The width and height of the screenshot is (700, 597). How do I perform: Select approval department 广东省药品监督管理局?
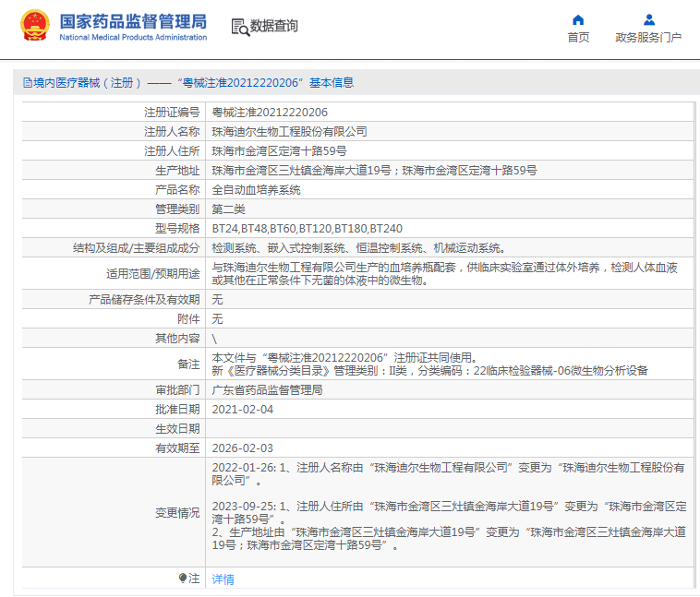268,390
